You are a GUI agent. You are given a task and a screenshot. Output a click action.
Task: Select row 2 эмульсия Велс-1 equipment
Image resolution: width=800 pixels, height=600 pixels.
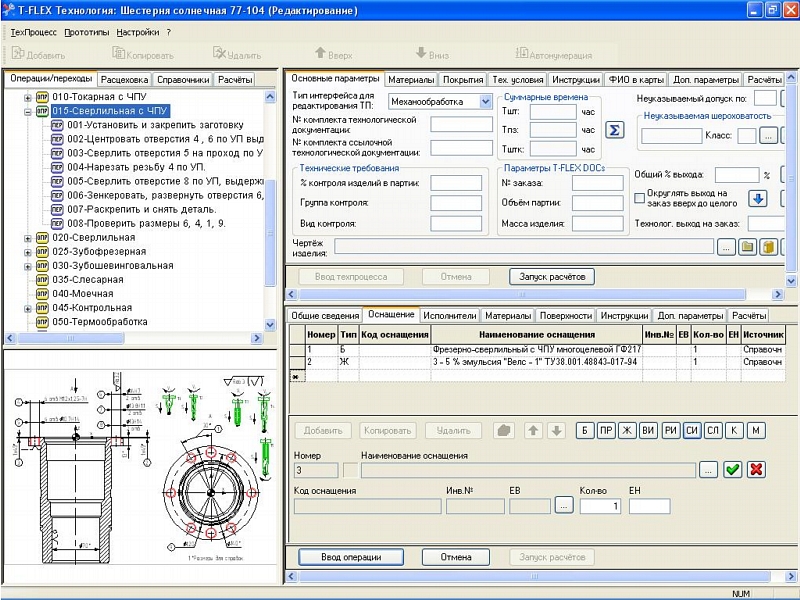click(x=537, y=362)
